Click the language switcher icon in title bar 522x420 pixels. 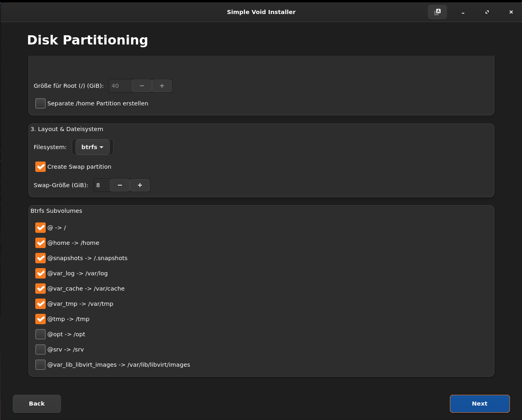coord(437,12)
